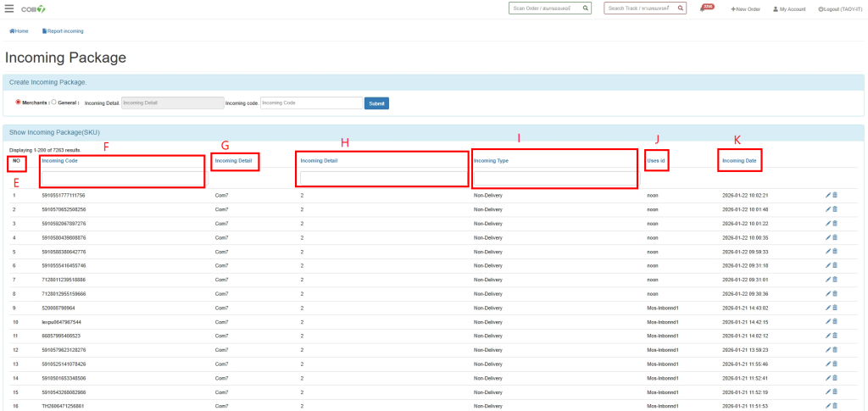
Task: Click the Incoming Code input field
Action: coord(311,103)
